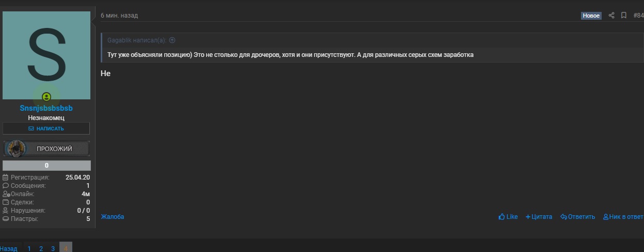Click the Онлайн user icon

pyautogui.click(x=6, y=194)
